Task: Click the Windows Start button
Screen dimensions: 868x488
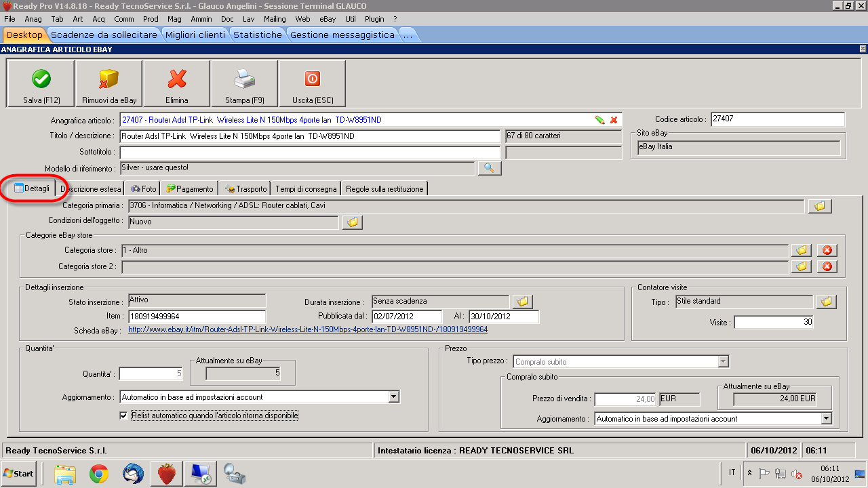Action: click(x=19, y=473)
